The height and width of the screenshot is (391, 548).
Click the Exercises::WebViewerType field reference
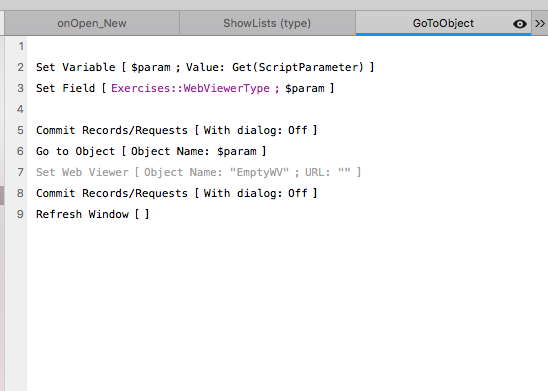pyautogui.click(x=190, y=88)
